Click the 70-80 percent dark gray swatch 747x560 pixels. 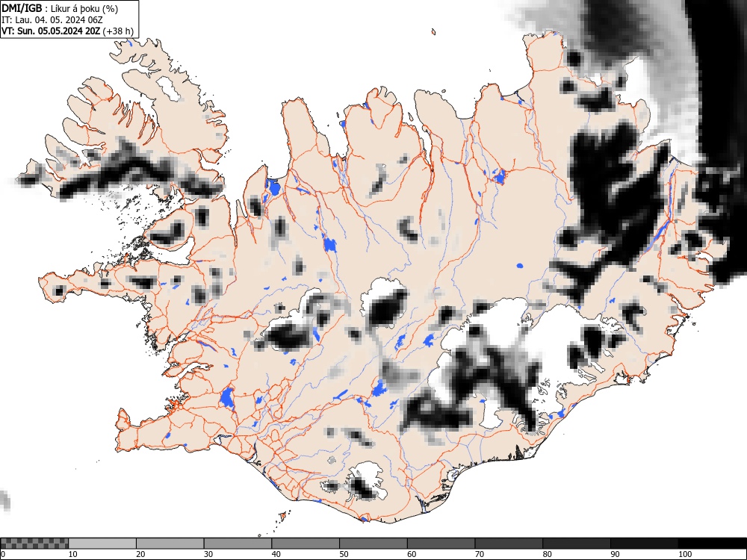click(508, 544)
